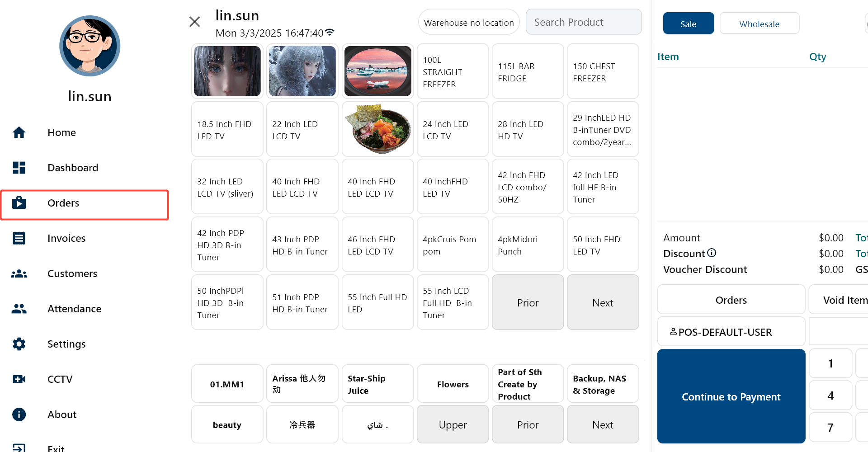Click the Search Product field
The width and height of the screenshot is (868, 452).
pyautogui.click(x=583, y=22)
